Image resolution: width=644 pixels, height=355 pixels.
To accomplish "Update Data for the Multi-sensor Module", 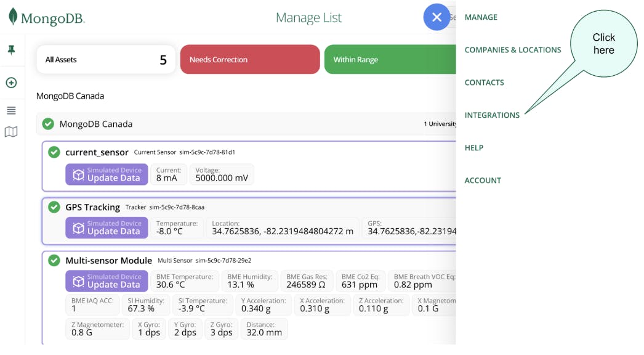I will 107,281.
